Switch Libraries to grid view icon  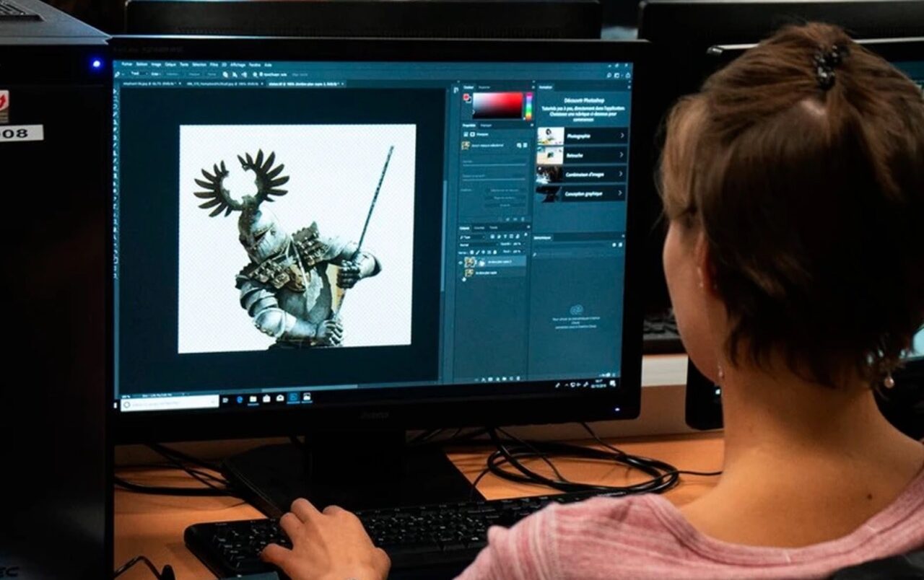614,245
